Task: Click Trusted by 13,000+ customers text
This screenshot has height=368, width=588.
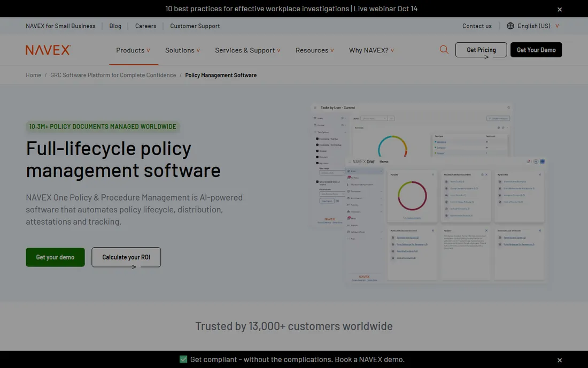Action: click(x=294, y=326)
